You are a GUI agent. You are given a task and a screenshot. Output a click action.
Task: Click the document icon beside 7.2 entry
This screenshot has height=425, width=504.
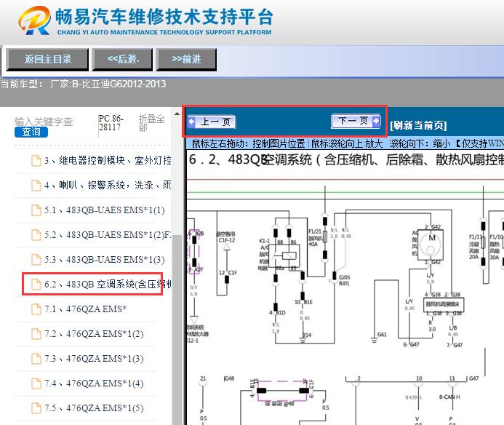pos(36,334)
